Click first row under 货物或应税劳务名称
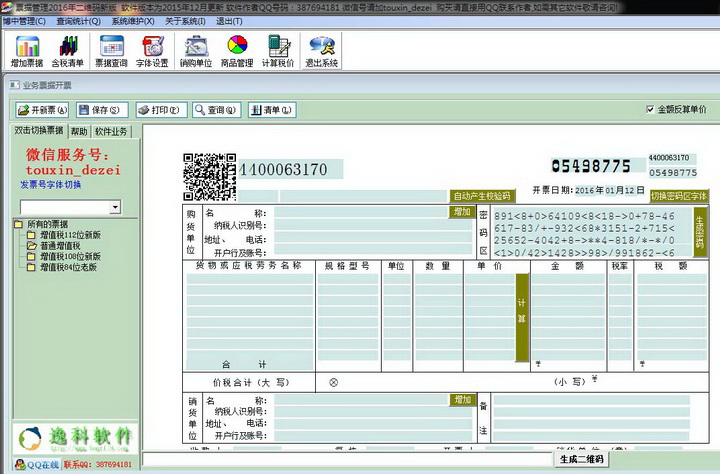This screenshot has width=720, height=474. [x=250, y=280]
